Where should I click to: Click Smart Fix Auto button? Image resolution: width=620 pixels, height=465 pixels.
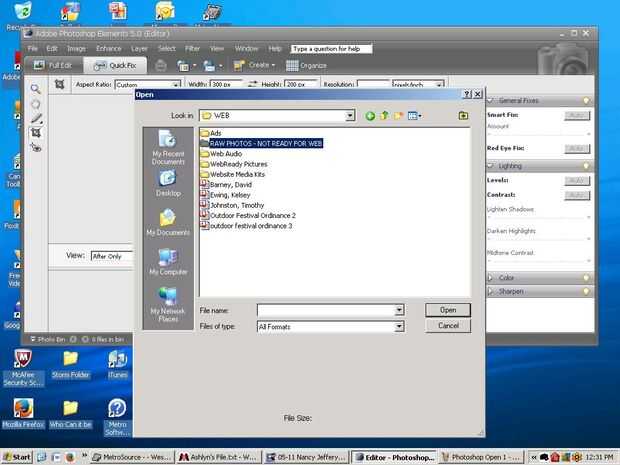pyautogui.click(x=577, y=115)
